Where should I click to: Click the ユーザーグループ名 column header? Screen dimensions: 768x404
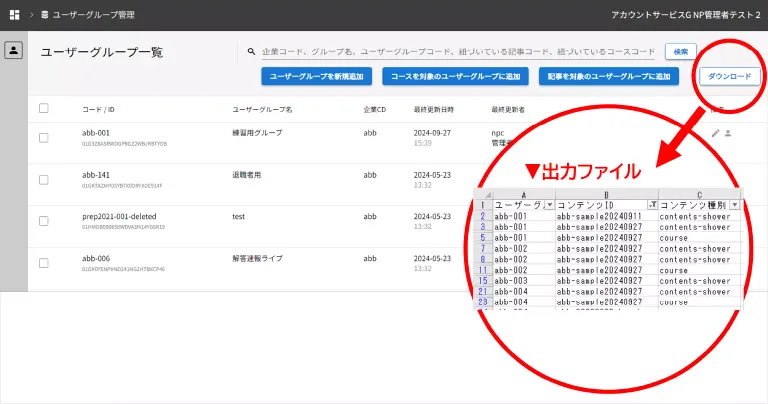[262, 110]
